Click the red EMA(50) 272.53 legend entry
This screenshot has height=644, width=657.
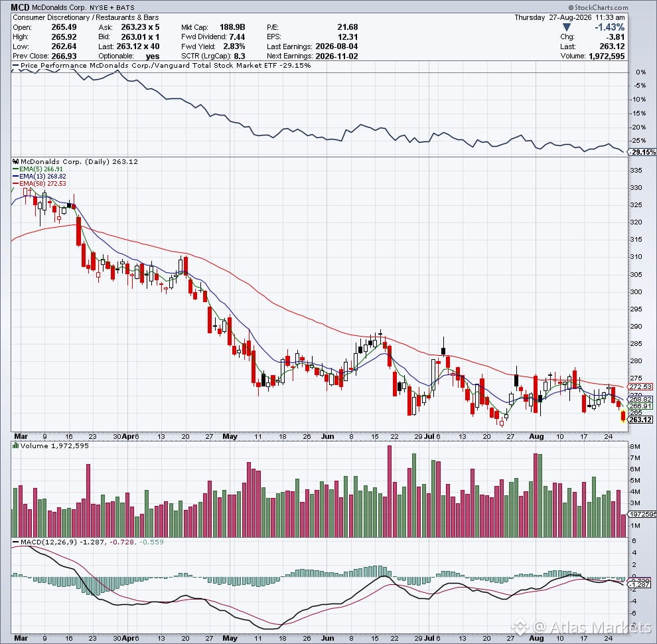click(39, 183)
